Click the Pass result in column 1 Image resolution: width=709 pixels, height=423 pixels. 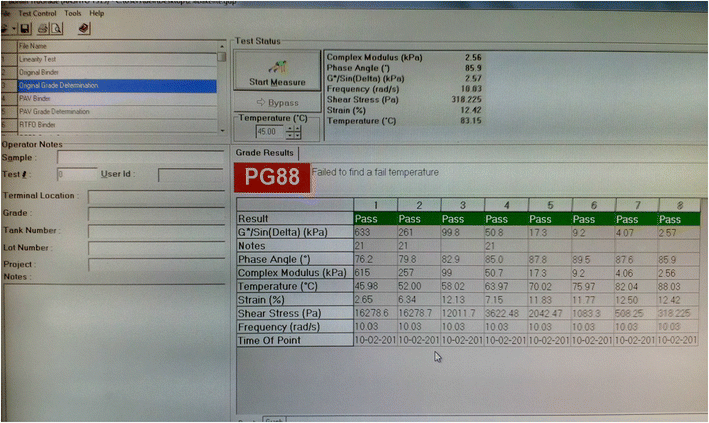pyautogui.click(x=375, y=219)
